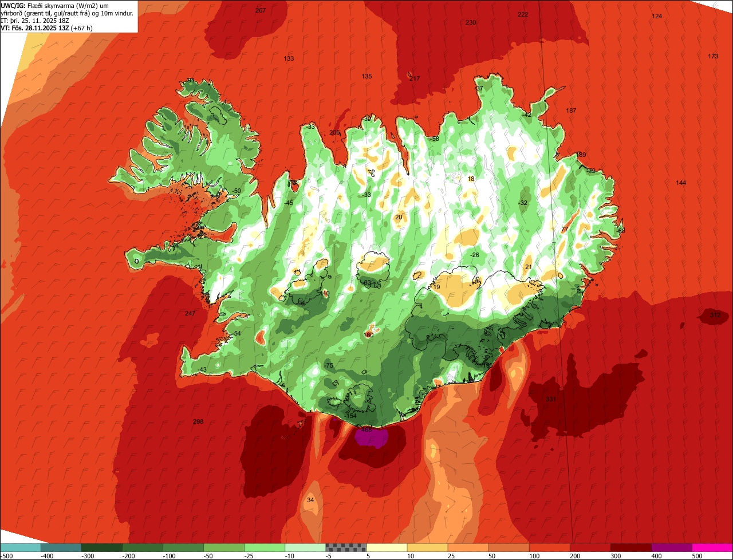Image resolution: width=733 pixels, height=560 pixels.
Task: Click the map value 267
Action: pyautogui.click(x=261, y=11)
